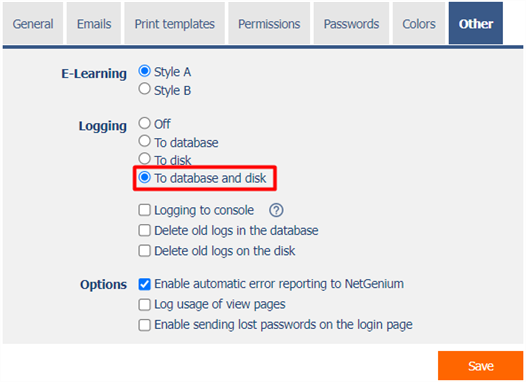
Task: Disable automatic error reporting to NetGenium
Action: tap(145, 284)
